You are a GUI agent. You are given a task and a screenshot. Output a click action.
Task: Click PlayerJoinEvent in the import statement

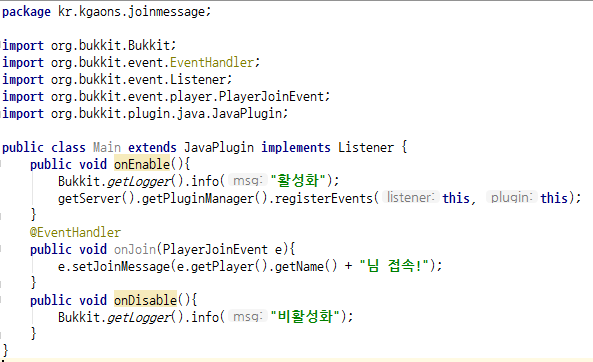pyautogui.click(x=272, y=96)
